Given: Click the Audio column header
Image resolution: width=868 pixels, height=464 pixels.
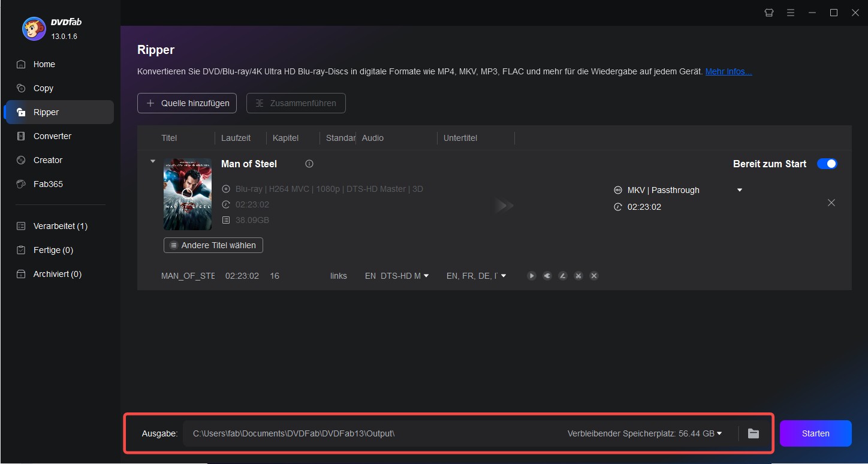Looking at the screenshot, I should (372, 138).
